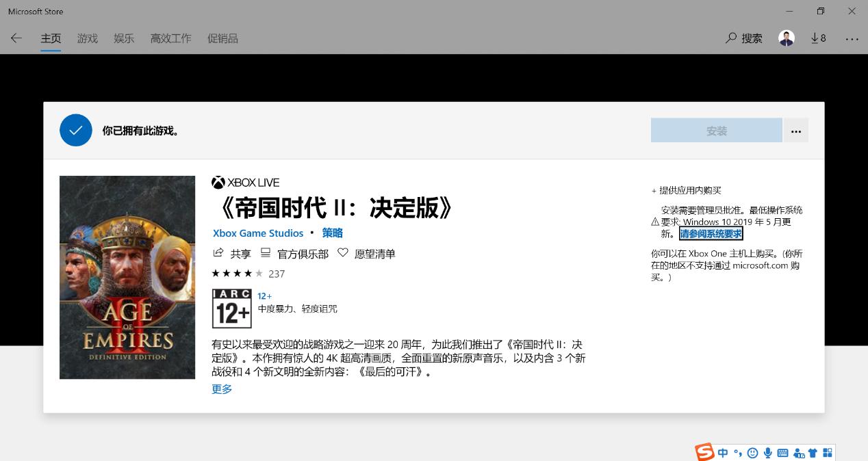The width and height of the screenshot is (868, 461).
Task: Open the 请参阅系统要求 link
Action: (x=711, y=233)
